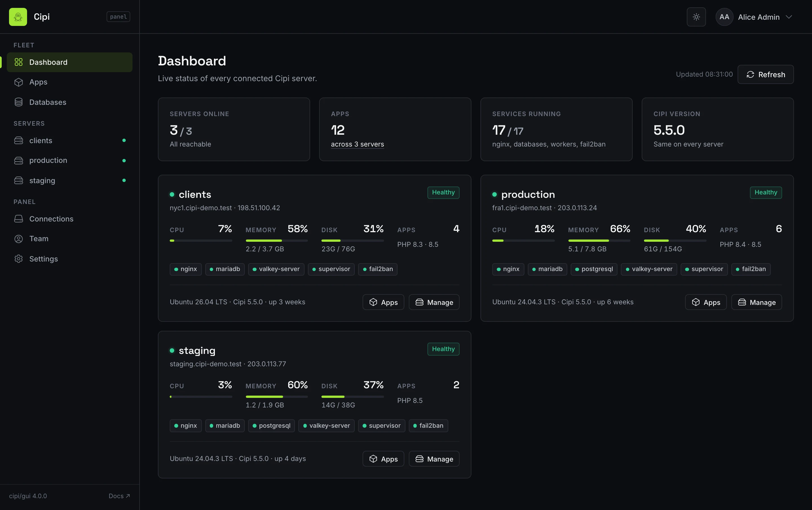Viewport: 812px width, 510px height.
Task: Open the Team page in the sidebar
Action: point(69,239)
